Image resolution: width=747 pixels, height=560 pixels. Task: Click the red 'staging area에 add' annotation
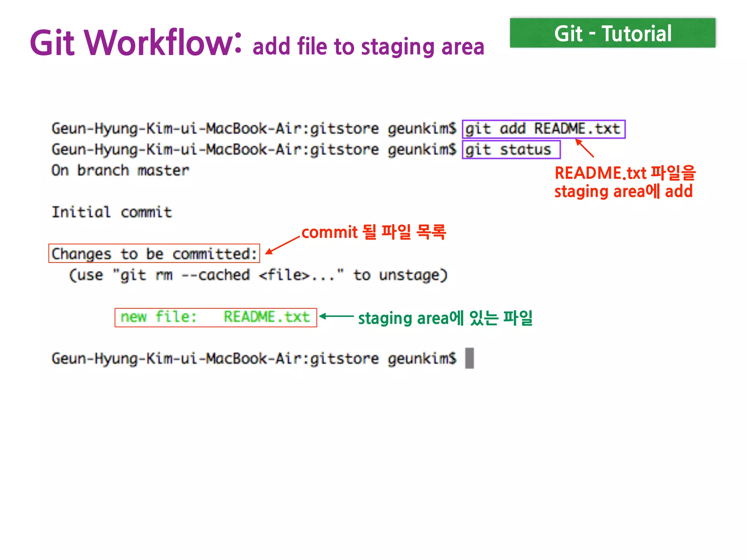point(623,191)
